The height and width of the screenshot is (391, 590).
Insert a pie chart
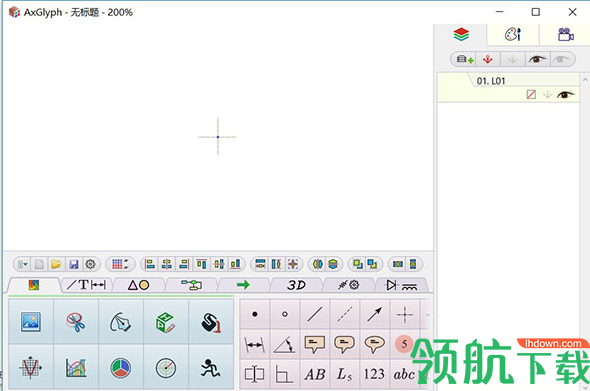pos(120,368)
